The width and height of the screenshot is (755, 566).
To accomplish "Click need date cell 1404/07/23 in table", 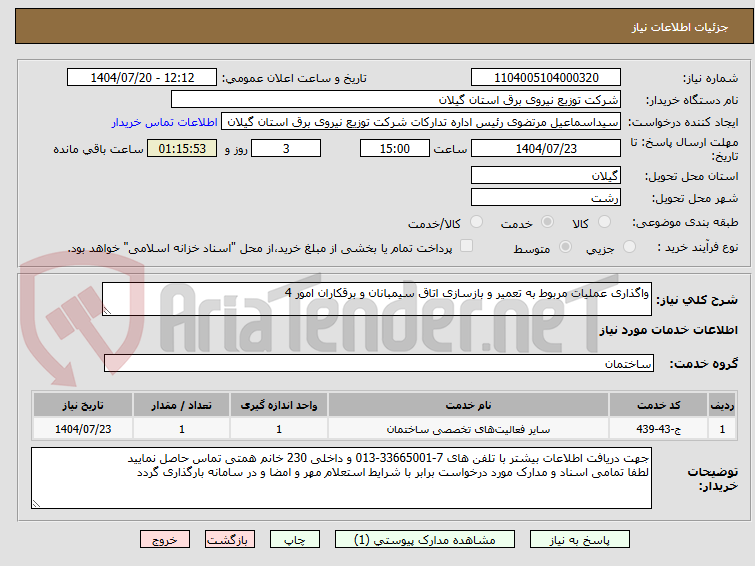I will tap(83, 429).
